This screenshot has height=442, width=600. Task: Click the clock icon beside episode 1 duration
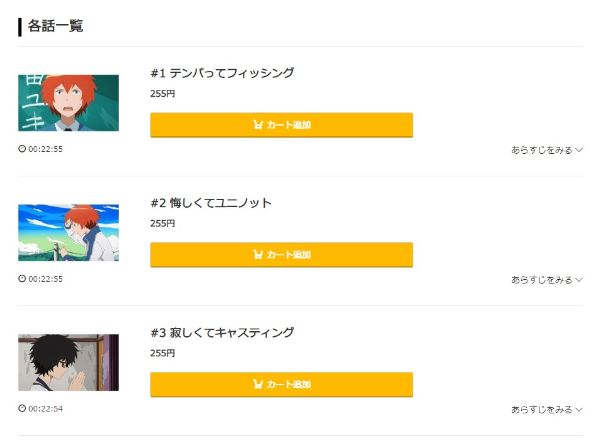pyautogui.click(x=22, y=149)
